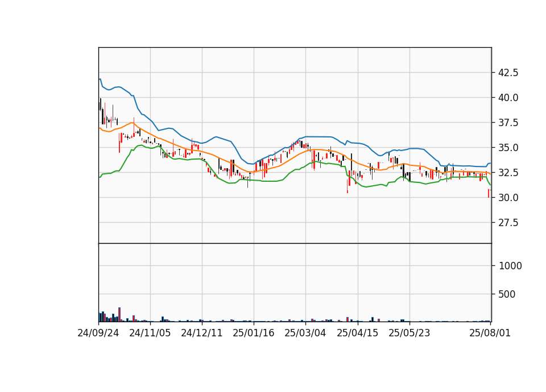
Task: Click the 27.5 price axis label
Action: (x=508, y=223)
